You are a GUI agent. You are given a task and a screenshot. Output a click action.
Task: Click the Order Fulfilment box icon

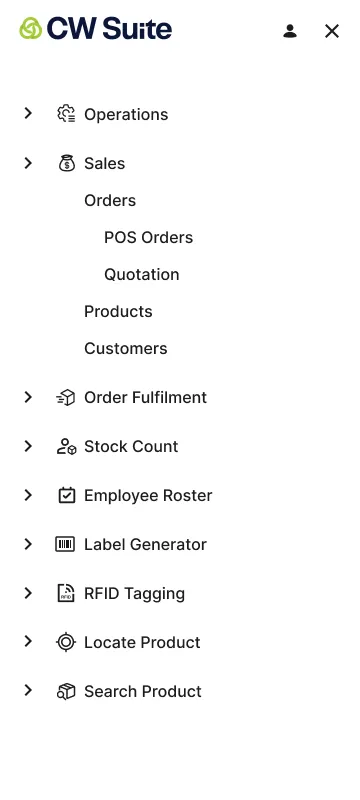click(x=66, y=397)
